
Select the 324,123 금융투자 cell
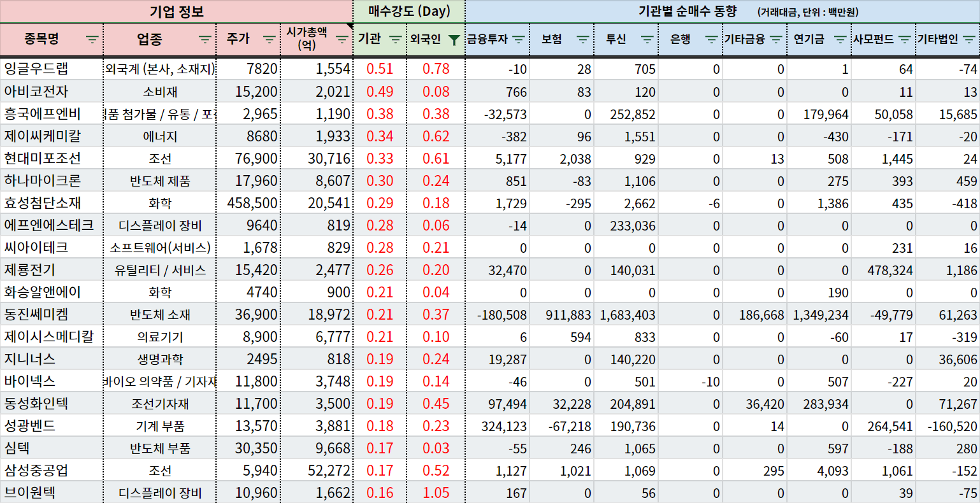pos(498,425)
